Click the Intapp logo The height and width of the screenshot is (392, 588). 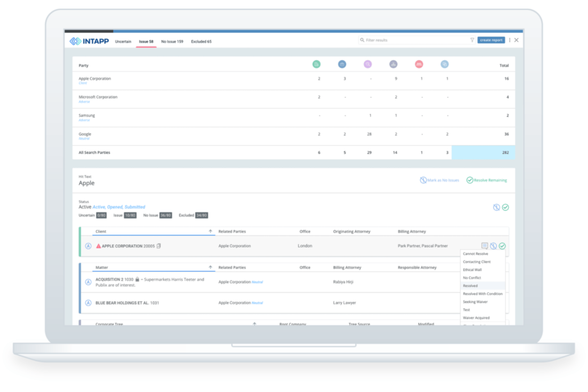tap(89, 41)
